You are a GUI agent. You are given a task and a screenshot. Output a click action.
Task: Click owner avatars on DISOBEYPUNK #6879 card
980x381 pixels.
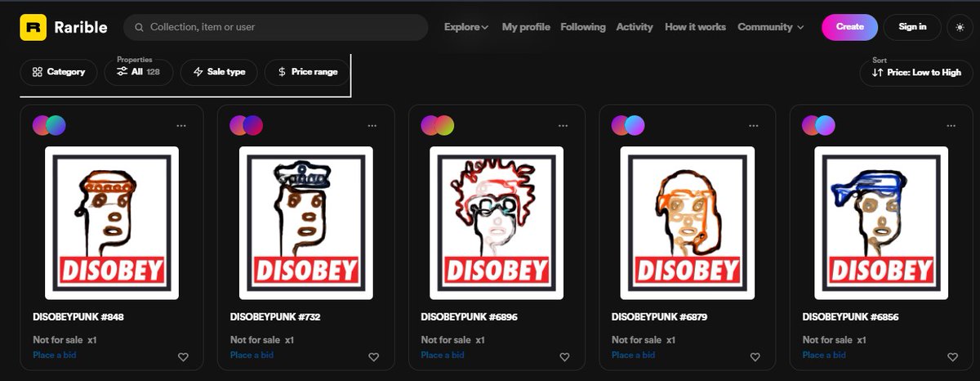click(628, 125)
